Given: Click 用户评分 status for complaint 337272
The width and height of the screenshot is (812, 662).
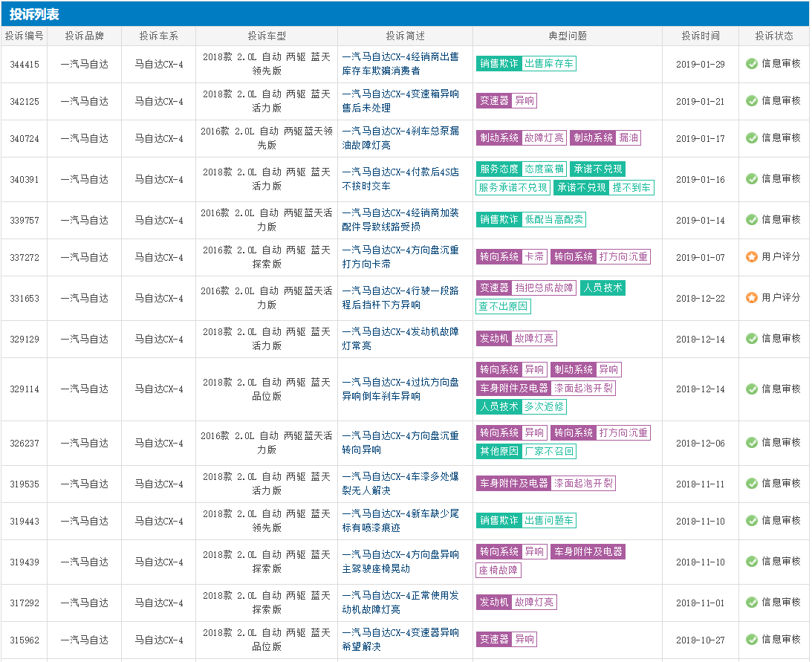Looking at the screenshot, I should click(x=780, y=257).
